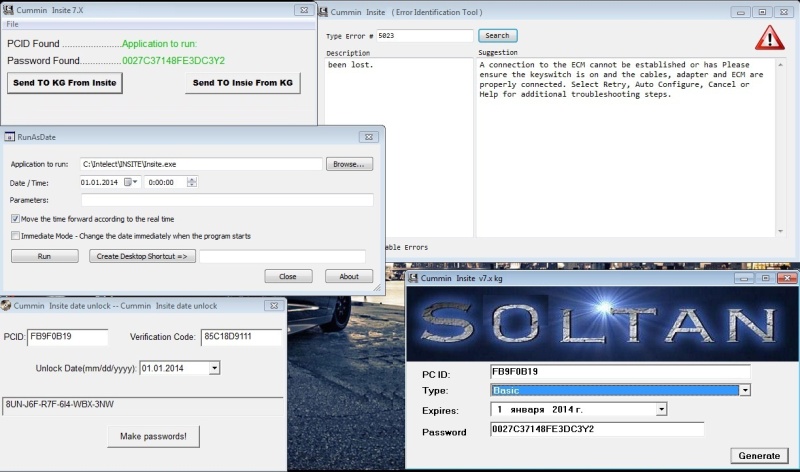Click the SOLTAN banner image

[602, 324]
